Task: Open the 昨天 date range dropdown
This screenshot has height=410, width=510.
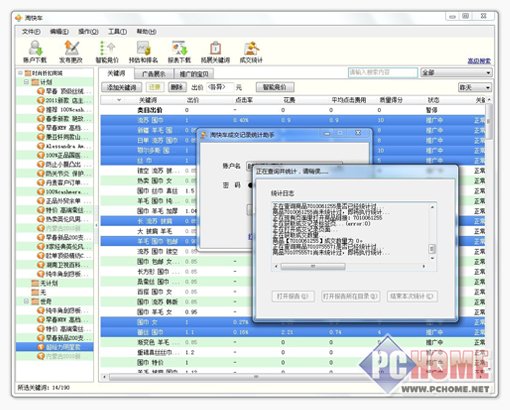Action: click(x=475, y=87)
